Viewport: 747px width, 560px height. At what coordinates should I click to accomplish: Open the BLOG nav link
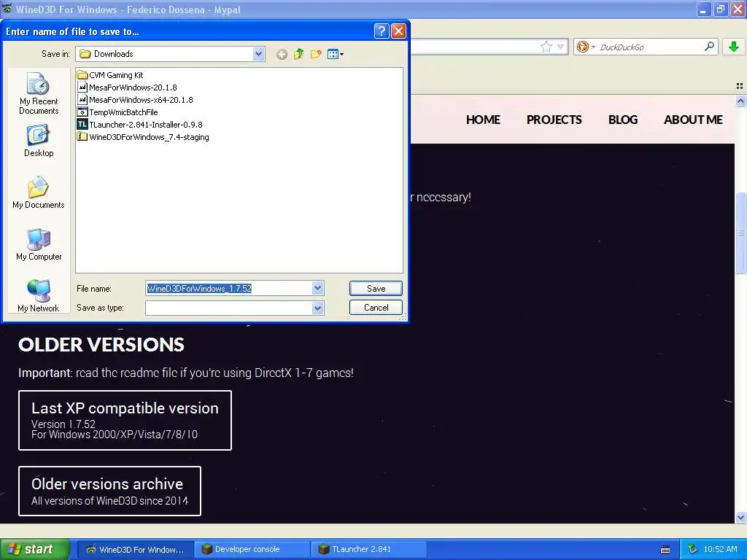623,120
